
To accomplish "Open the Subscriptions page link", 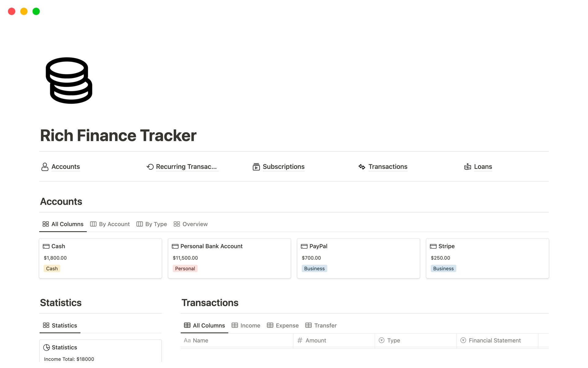I will coord(283,167).
